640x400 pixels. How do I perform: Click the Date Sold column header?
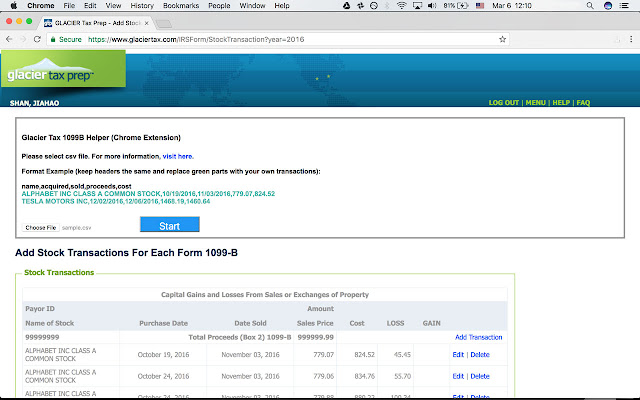[250, 323]
